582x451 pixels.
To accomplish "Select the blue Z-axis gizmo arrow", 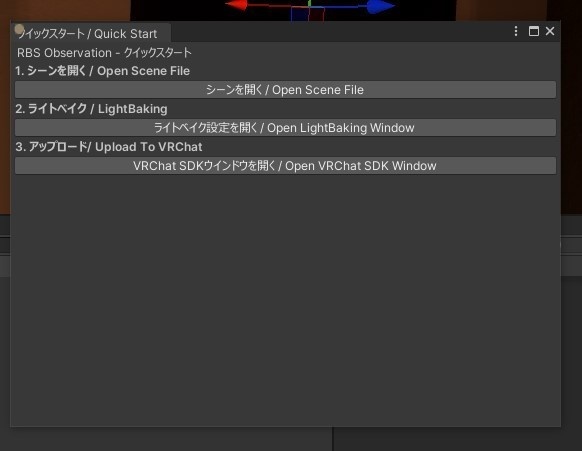I will coord(380,6).
